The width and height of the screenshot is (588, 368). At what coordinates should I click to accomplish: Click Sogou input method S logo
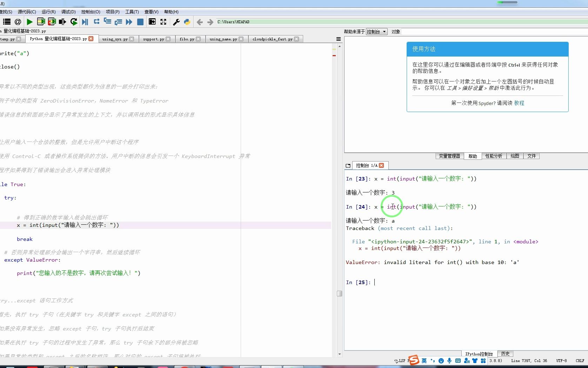click(x=414, y=360)
